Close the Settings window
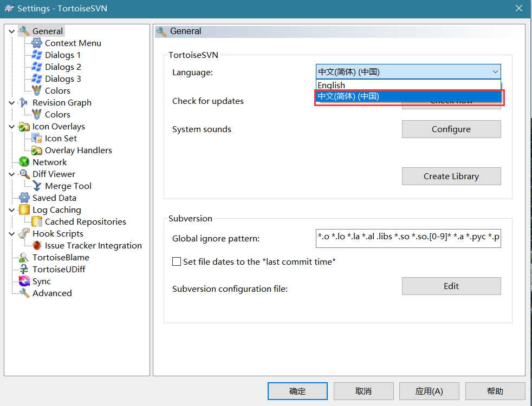532x406 pixels. coord(519,8)
